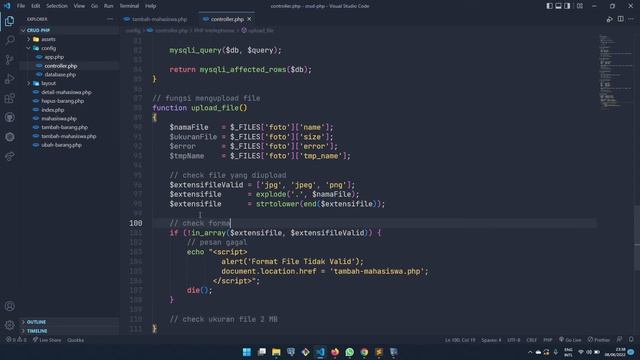
Task: Open the Selection menu
Action: 57,6
